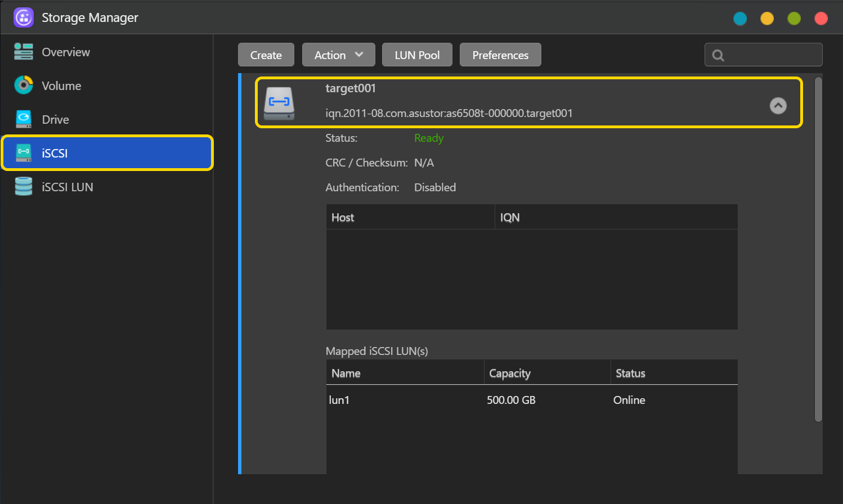This screenshot has height=504, width=843.
Task: Focus the search input field
Action: (x=764, y=55)
